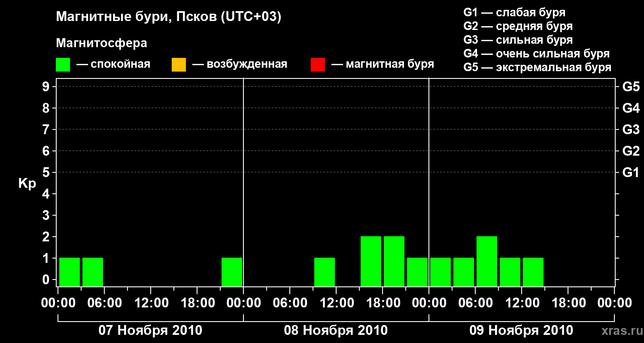Click 'G1 — слабая буря' legend line
The width and height of the screenshot is (644, 343).
point(514,12)
